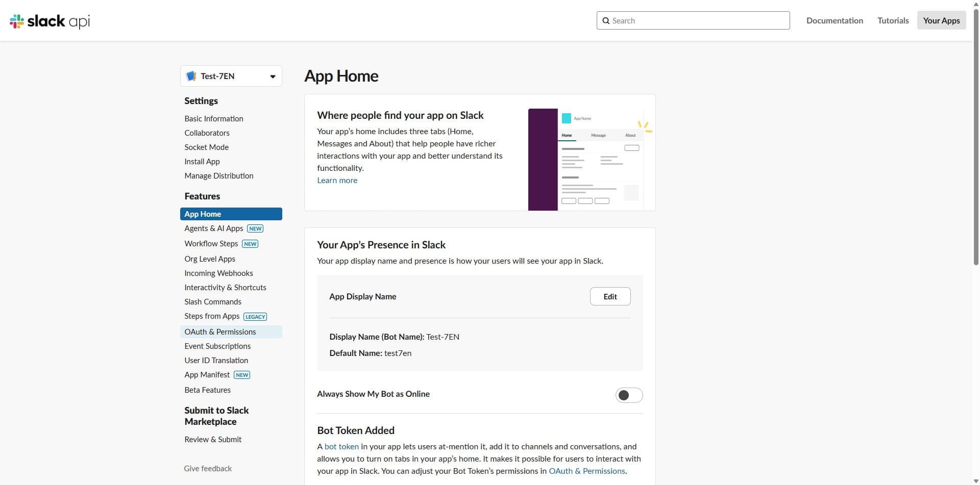Click the page's vertical scrollbar

[x=976, y=137]
